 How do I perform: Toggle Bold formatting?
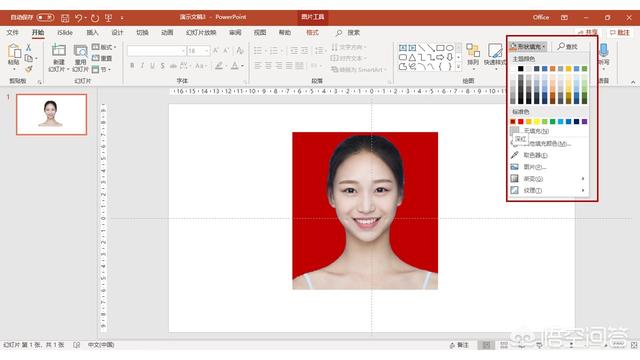tap(132, 65)
